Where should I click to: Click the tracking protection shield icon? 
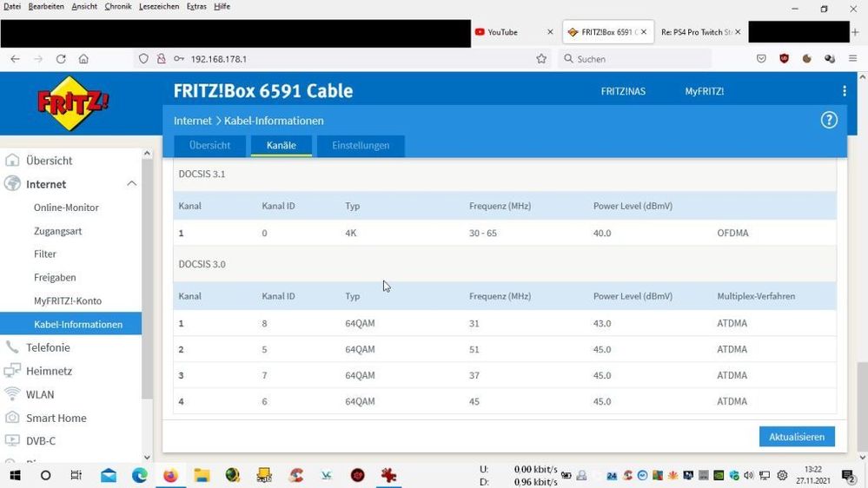click(x=144, y=59)
